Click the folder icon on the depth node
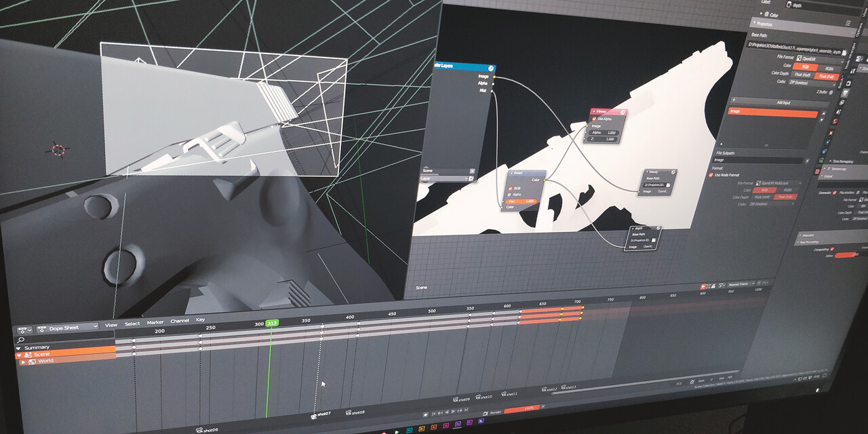868x434 pixels. 655,240
